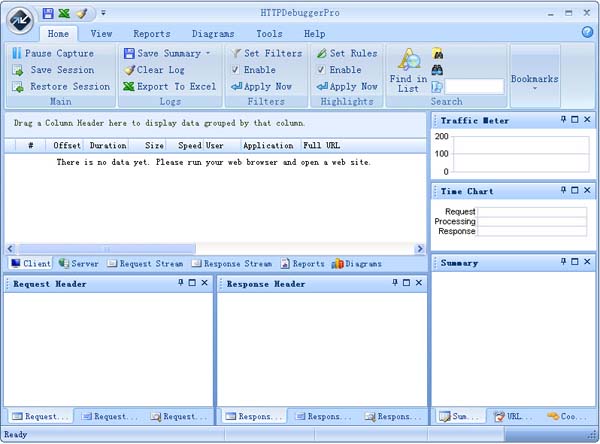This screenshot has width=600, height=444.
Task: Click Restore Session icon
Action: click(x=18, y=87)
